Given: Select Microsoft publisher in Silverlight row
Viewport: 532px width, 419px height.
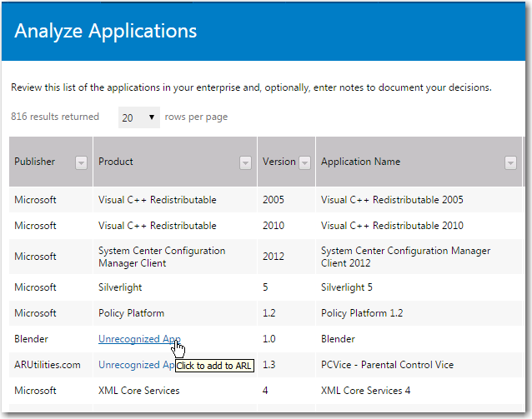Looking at the screenshot, I should pos(35,287).
